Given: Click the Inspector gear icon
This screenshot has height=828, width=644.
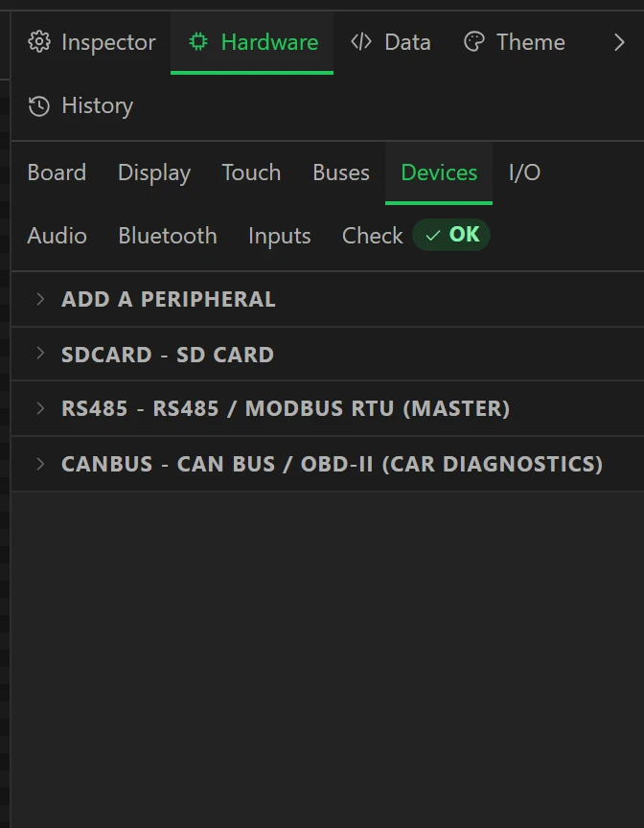Looking at the screenshot, I should [x=39, y=42].
